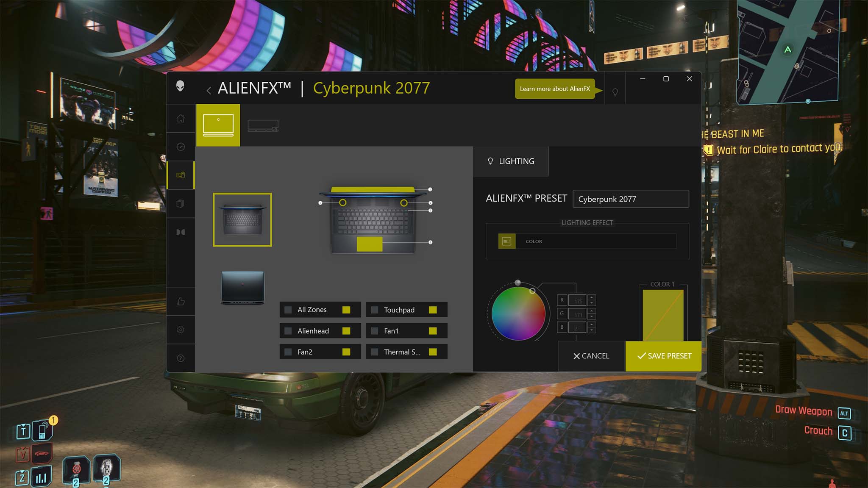Open the COLOR lighting effect dropdown

click(x=587, y=241)
